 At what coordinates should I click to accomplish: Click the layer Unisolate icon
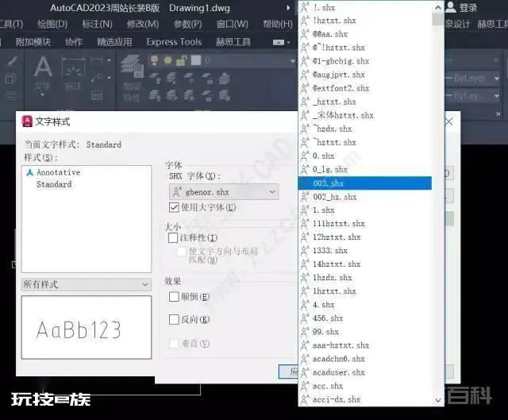pyautogui.click(x=171, y=95)
